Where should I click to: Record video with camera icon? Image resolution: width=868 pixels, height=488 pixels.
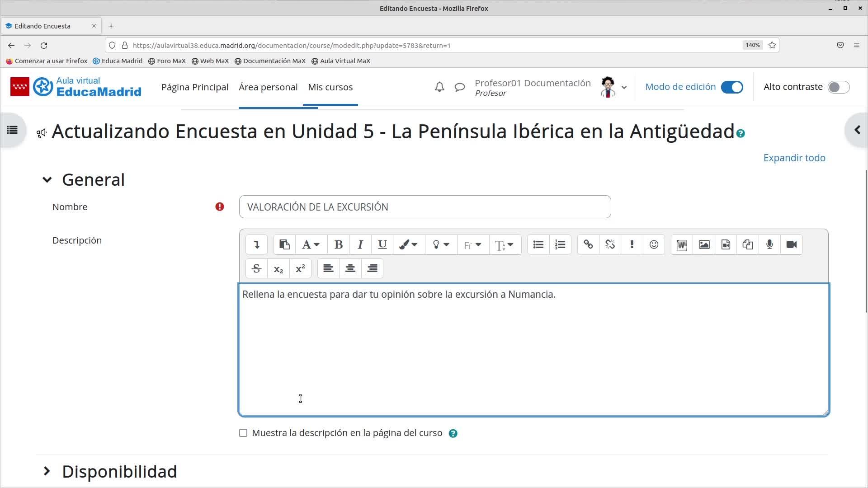point(791,244)
